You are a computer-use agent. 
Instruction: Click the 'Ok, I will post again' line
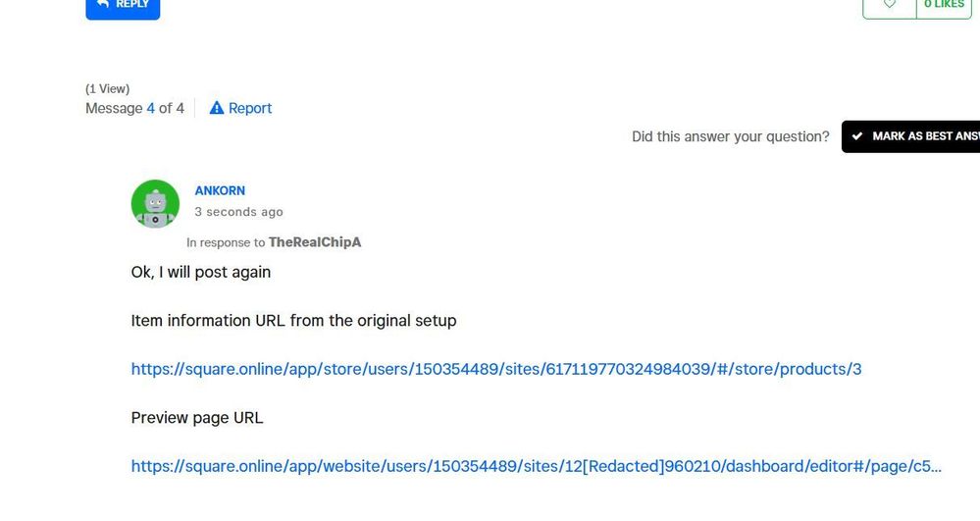coord(201,272)
